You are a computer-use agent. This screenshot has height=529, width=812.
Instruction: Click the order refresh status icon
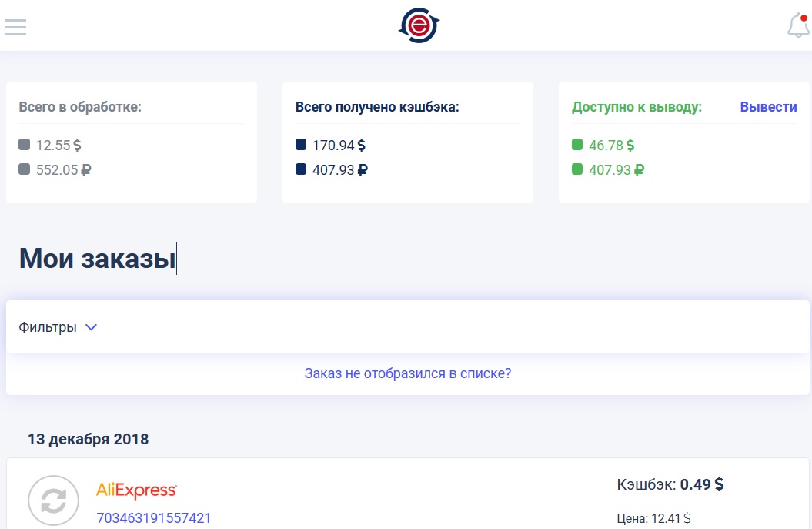click(53, 501)
